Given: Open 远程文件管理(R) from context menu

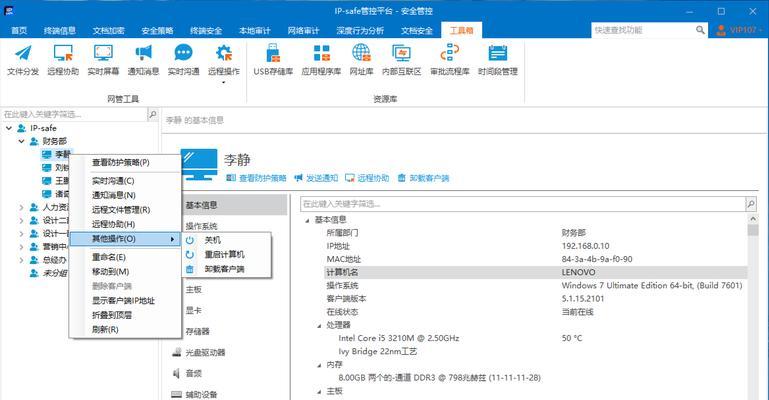Looking at the screenshot, I should (x=126, y=210).
